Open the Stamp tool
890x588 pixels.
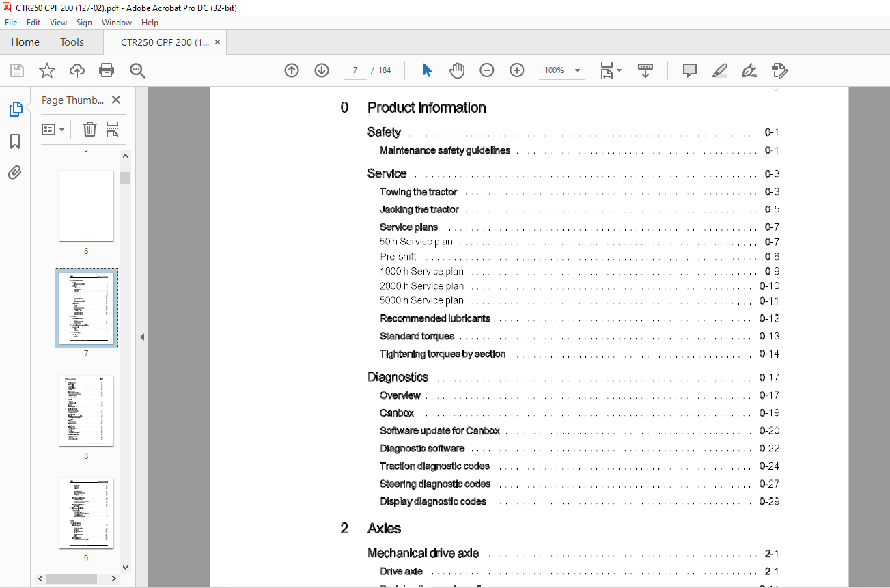(779, 70)
